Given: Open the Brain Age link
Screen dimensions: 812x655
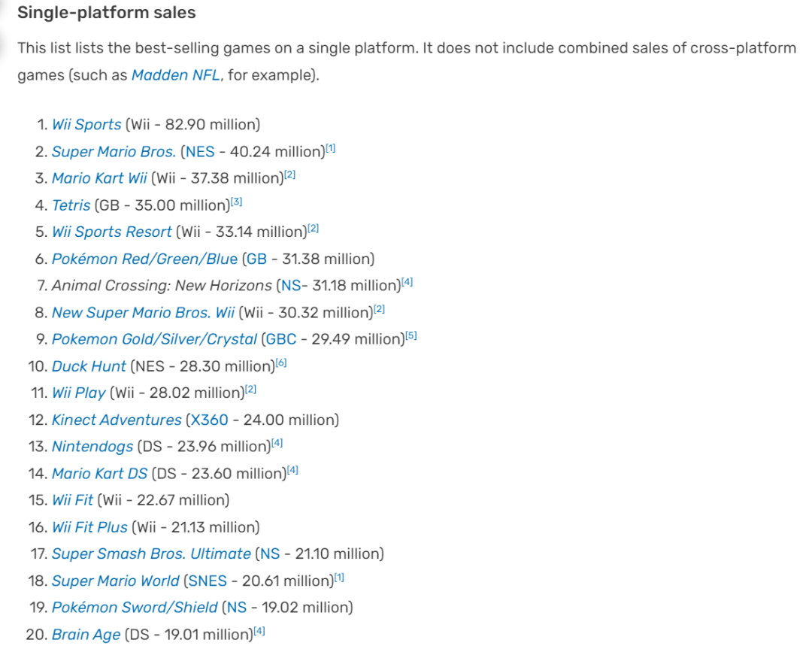Looking at the screenshot, I should 86,635.
